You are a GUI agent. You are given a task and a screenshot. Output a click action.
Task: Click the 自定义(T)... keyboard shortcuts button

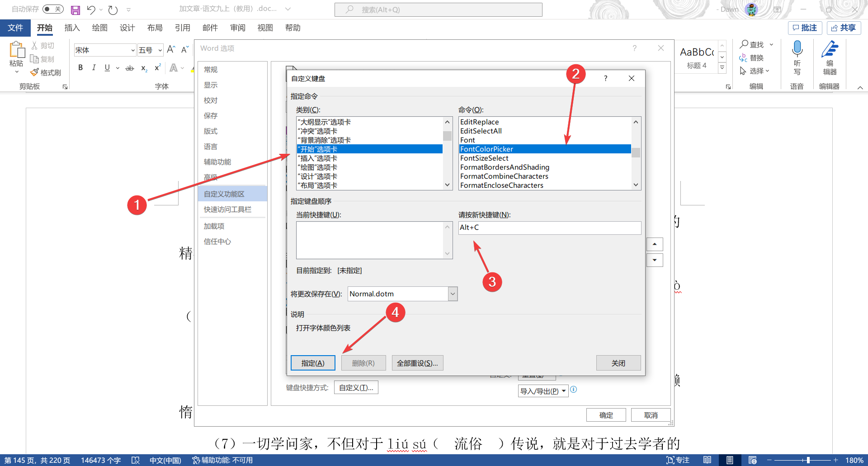point(356,387)
